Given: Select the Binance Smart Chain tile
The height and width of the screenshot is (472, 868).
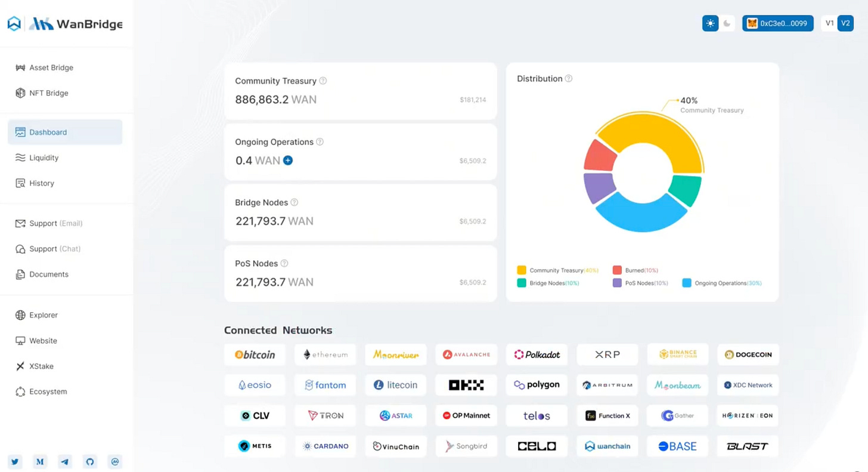Looking at the screenshot, I should point(678,354).
